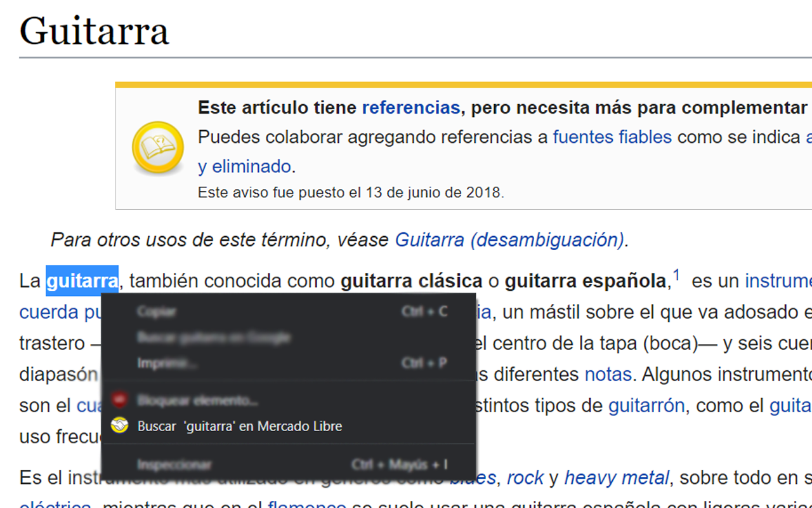This screenshot has height=508, width=812.
Task: Click the footnote reference "1"
Action: 678,273
